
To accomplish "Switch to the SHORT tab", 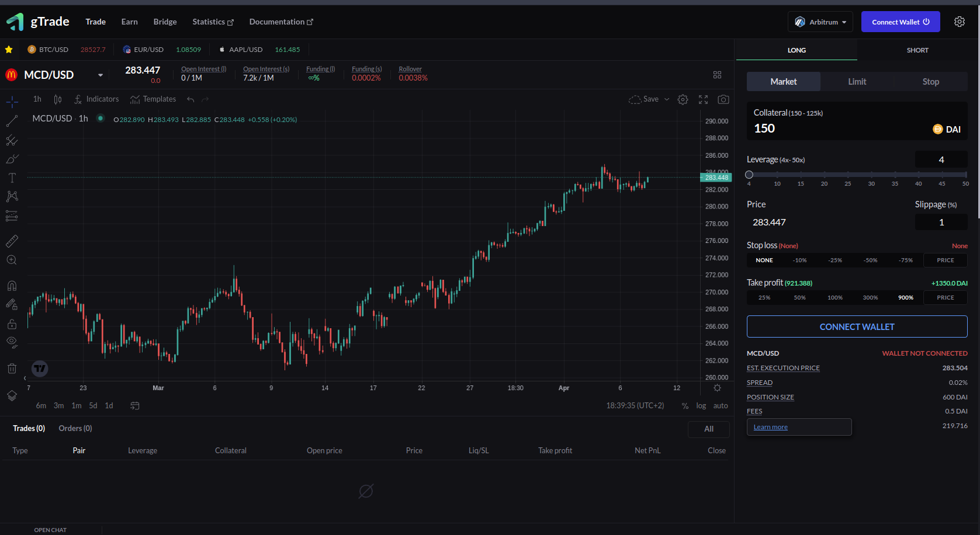I will 917,50.
